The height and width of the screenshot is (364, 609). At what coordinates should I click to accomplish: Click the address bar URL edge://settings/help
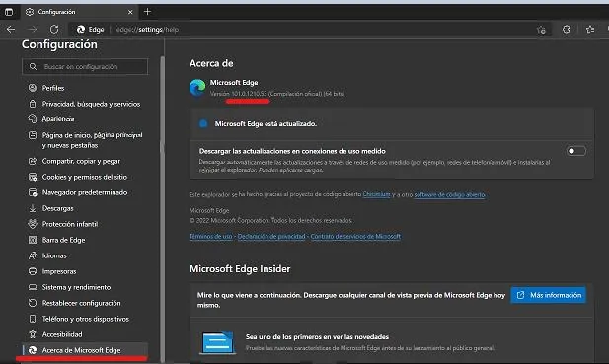[x=147, y=30]
